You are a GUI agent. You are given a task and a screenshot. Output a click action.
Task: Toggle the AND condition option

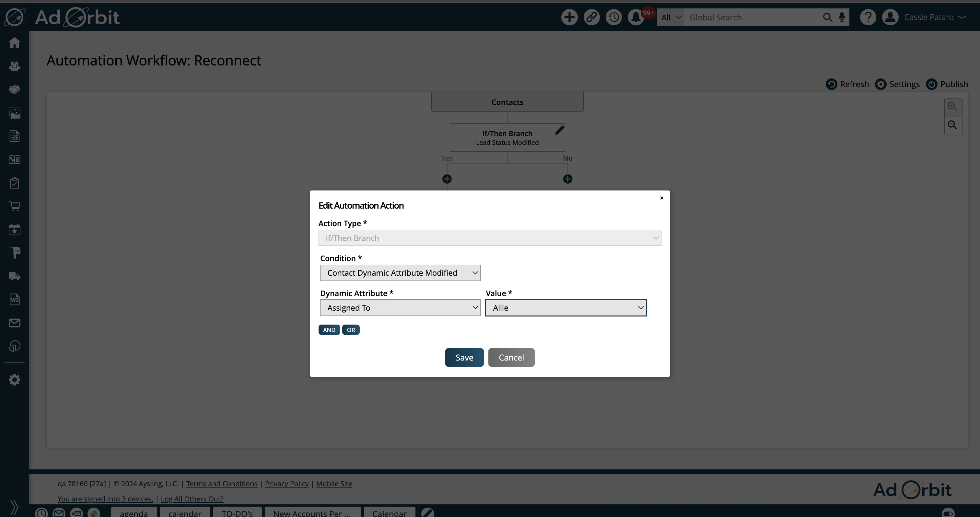(x=329, y=329)
